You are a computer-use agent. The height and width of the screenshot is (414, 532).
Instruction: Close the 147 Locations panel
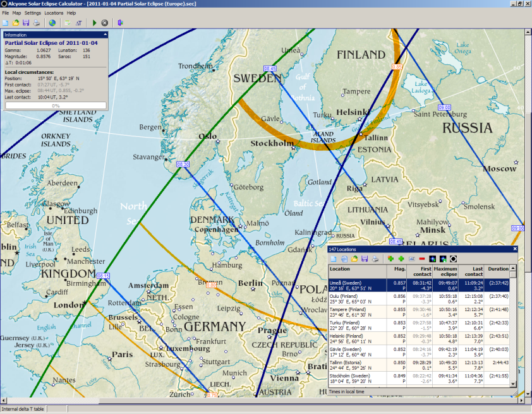click(514, 249)
